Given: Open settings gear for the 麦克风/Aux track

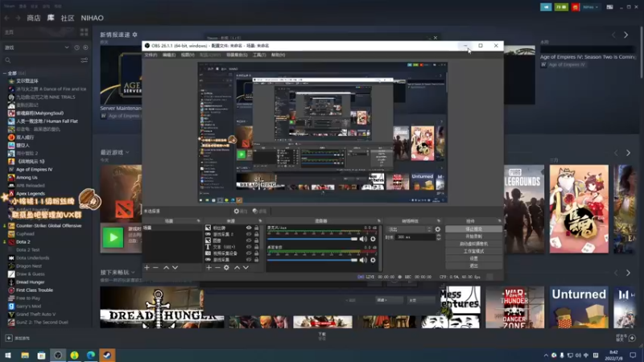Looking at the screenshot, I should pos(373,239).
